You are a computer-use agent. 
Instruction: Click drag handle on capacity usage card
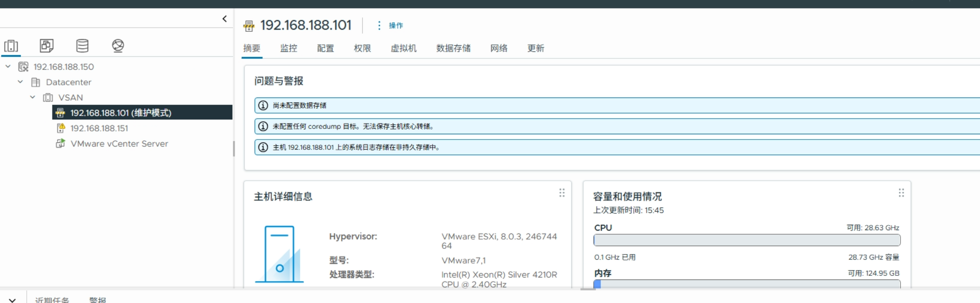(x=901, y=193)
